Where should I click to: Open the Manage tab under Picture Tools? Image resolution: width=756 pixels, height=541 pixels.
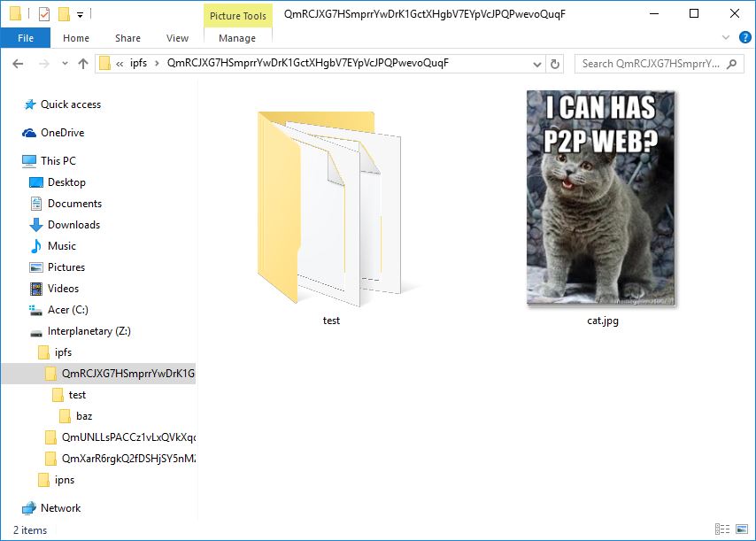[237, 38]
